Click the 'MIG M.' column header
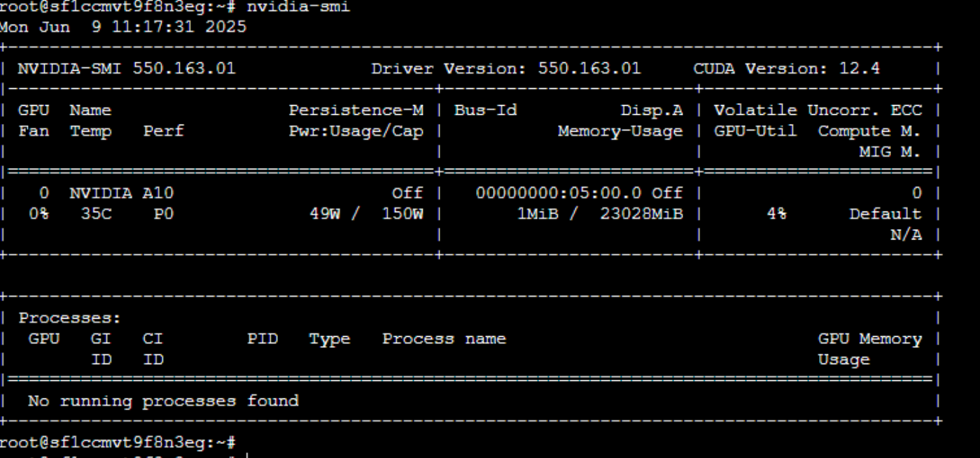Screen dimensions: 980x458 pyautogui.click(x=891, y=152)
